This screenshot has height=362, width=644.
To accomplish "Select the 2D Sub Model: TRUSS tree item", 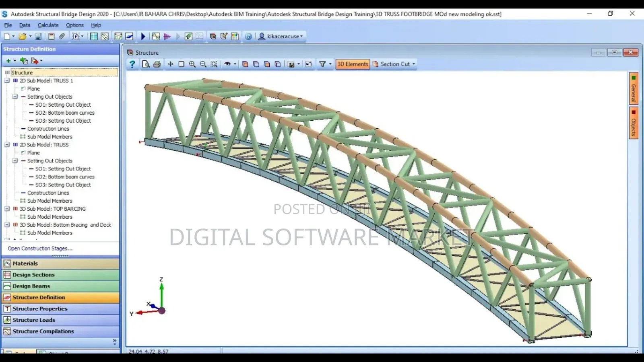I will click(x=44, y=145).
